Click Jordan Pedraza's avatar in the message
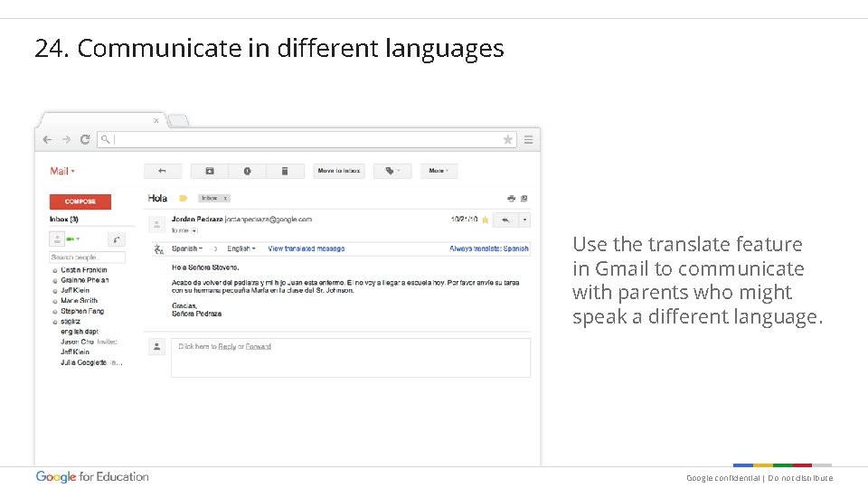The image size is (868, 488). (x=156, y=224)
